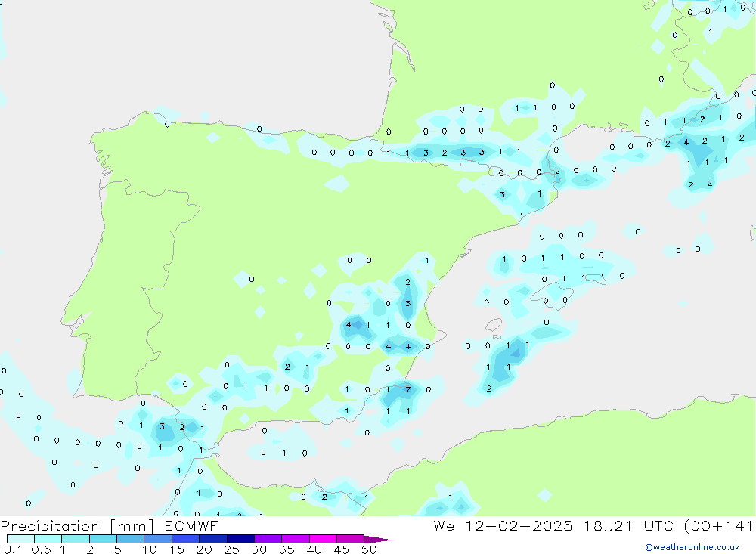Click the '0.1' legend scale label
756x554 pixels.
click(13, 549)
